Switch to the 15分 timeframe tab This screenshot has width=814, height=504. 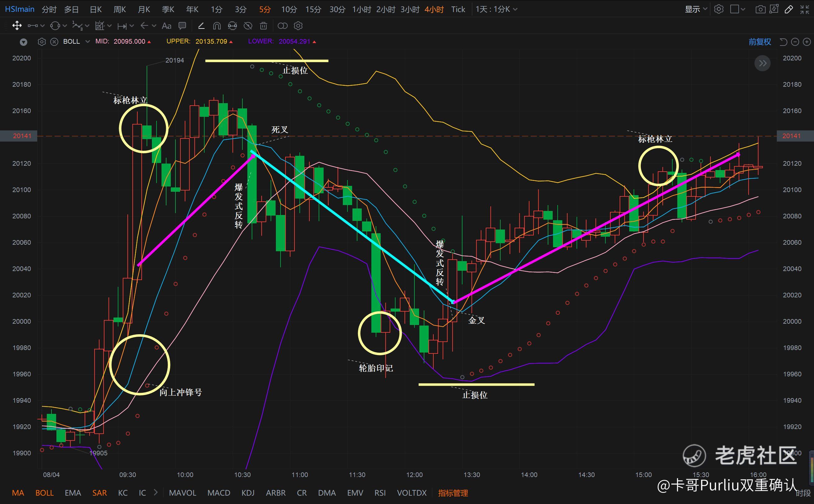click(x=313, y=9)
